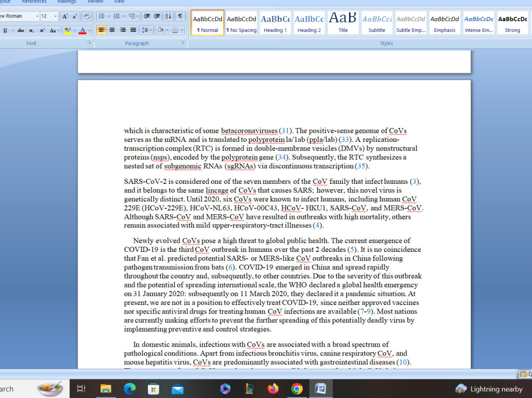
Task: Open the Mail app from the taskbar
Action: pos(178,389)
